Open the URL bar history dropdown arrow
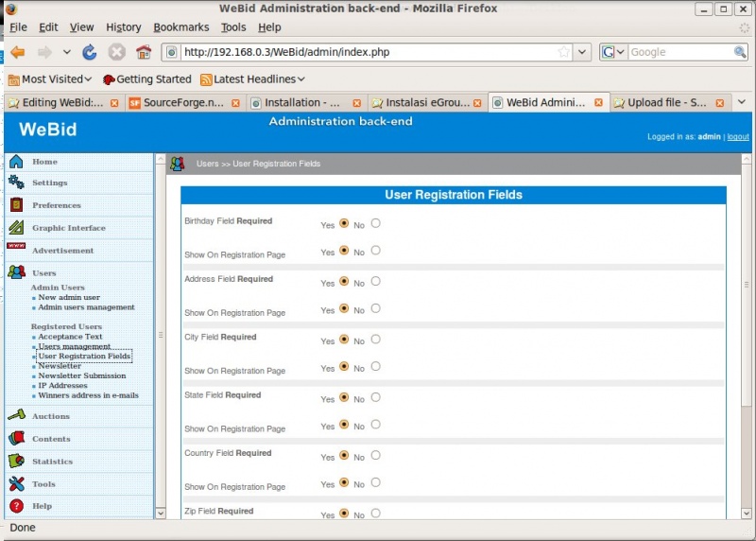 click(582, 52)
